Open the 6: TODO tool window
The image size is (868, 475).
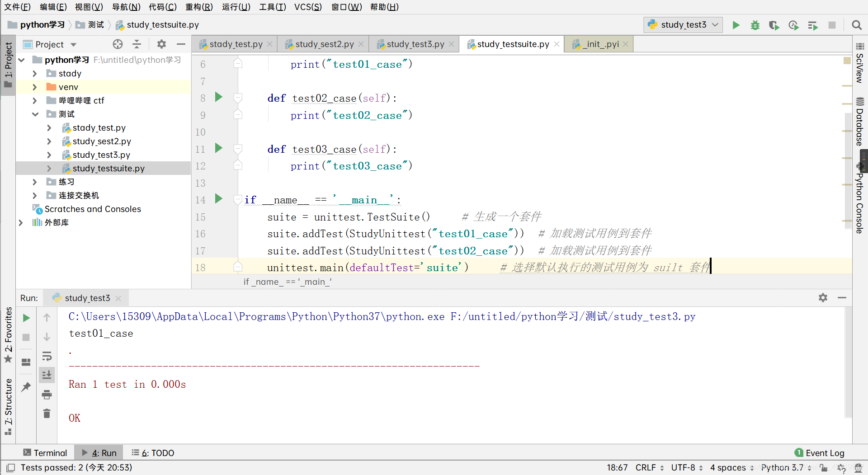(x=153, y=453)
